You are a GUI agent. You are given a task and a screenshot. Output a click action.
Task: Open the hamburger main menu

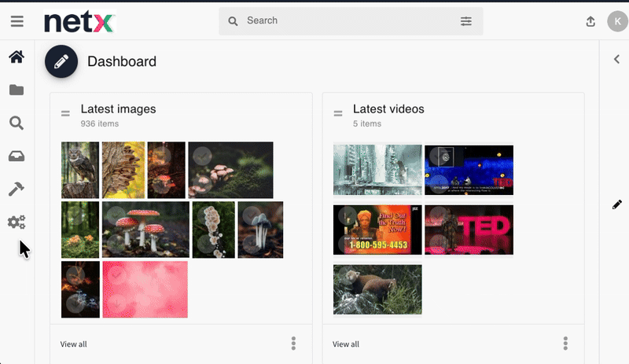click(x=17, y=21)
